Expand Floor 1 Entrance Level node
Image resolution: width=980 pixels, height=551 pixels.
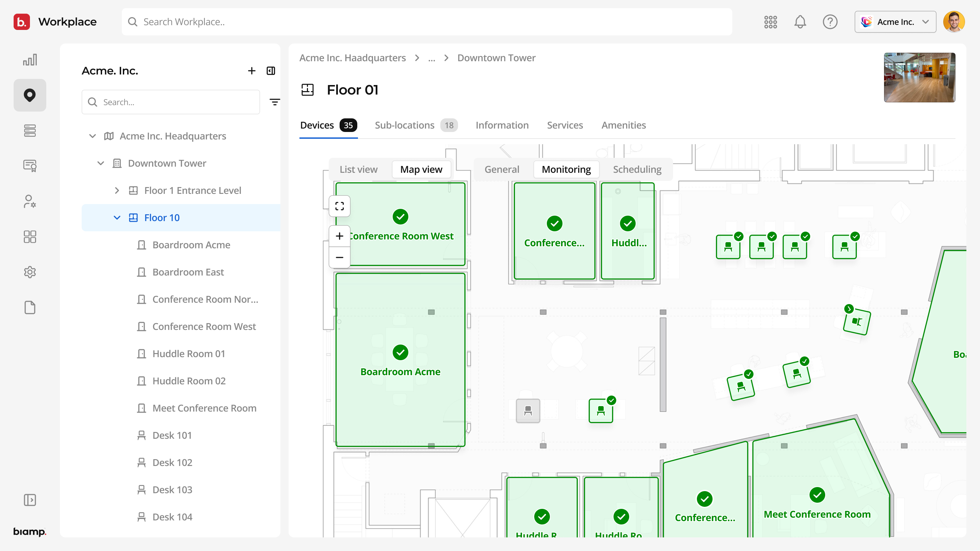point(117,190)
